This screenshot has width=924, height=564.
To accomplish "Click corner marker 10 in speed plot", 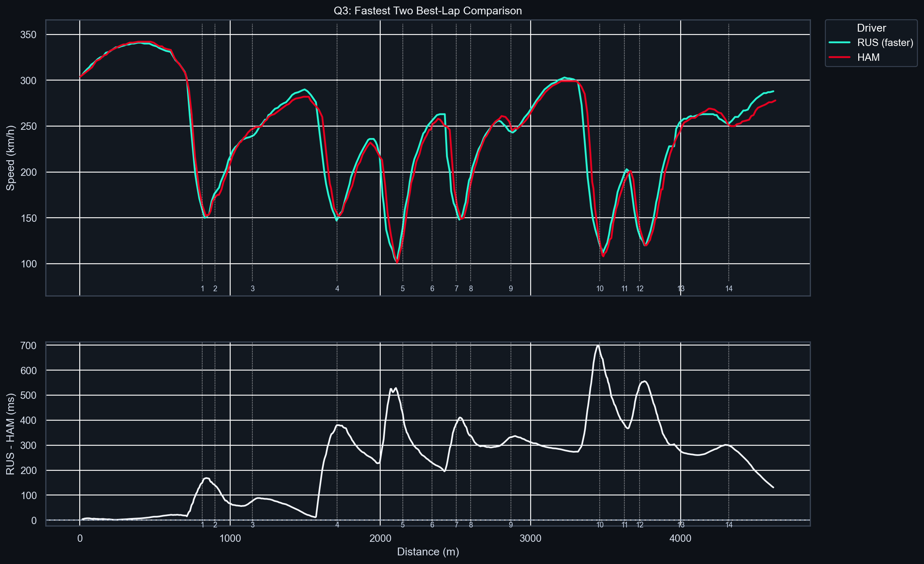I will coord(600,289).
